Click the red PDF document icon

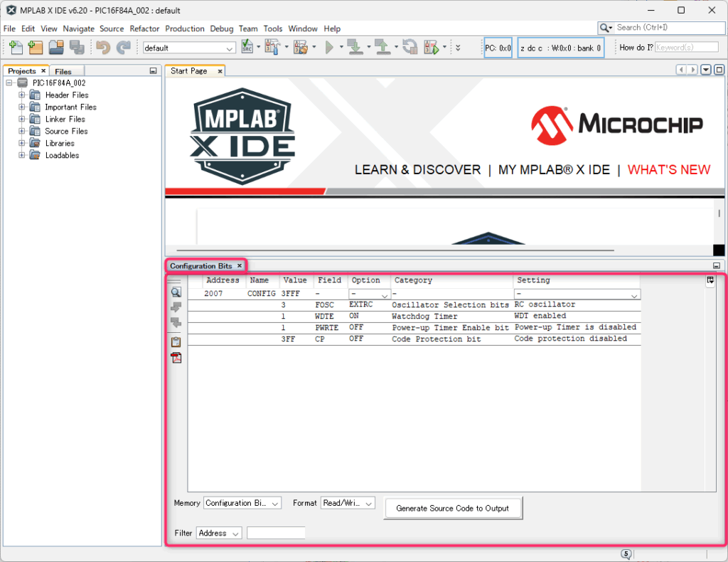176,358
